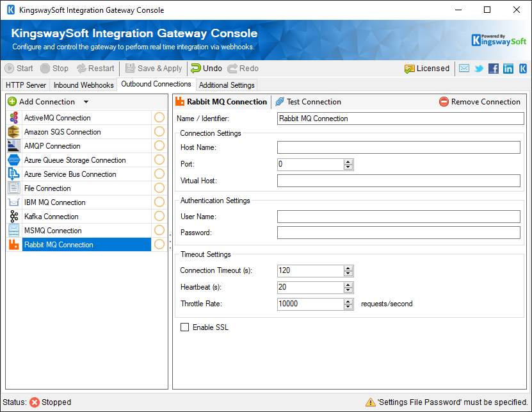
Task: Toggle the AMQP Connection status circle
Action: point(159,145)
